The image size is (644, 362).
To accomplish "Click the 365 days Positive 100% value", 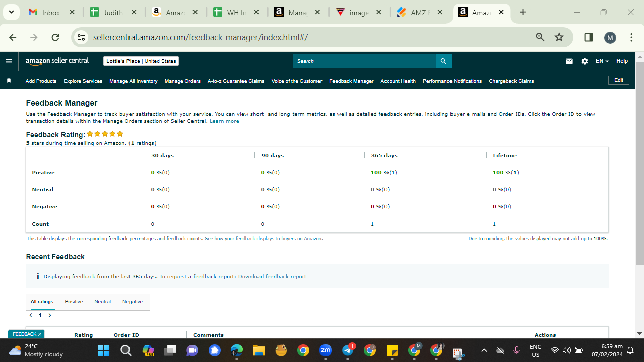I will 384,173.
